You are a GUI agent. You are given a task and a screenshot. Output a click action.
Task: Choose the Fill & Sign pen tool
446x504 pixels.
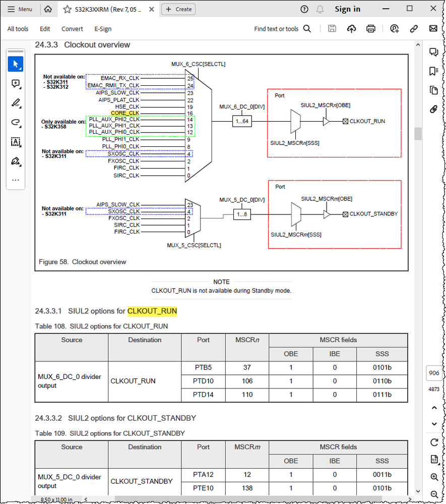pos(16,161)
